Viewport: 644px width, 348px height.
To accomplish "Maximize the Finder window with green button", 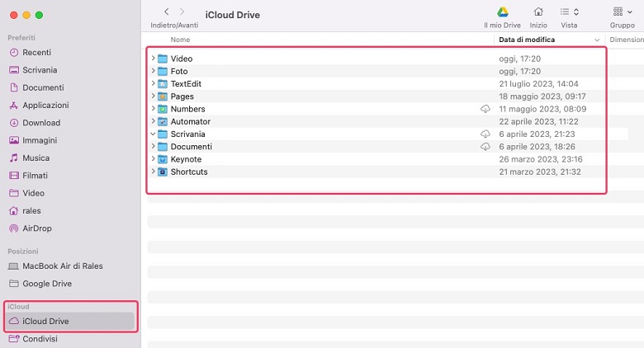I will [x=39, y=15].
